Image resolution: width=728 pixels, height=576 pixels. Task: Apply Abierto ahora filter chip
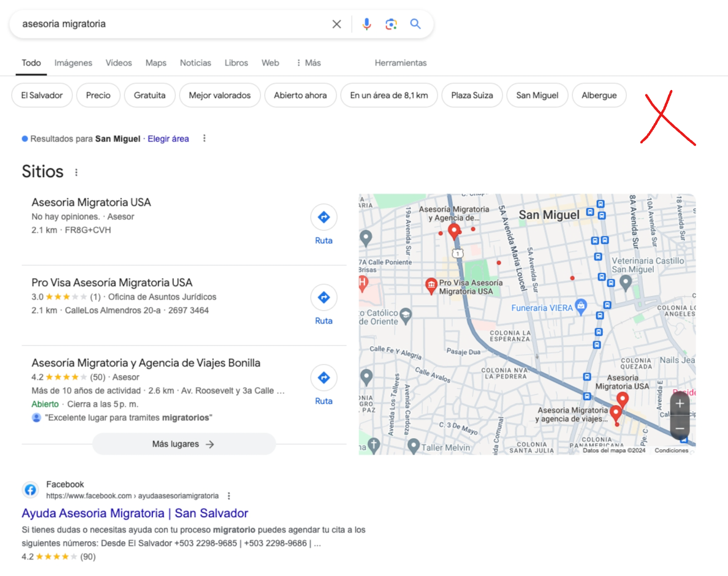(300, 95)
